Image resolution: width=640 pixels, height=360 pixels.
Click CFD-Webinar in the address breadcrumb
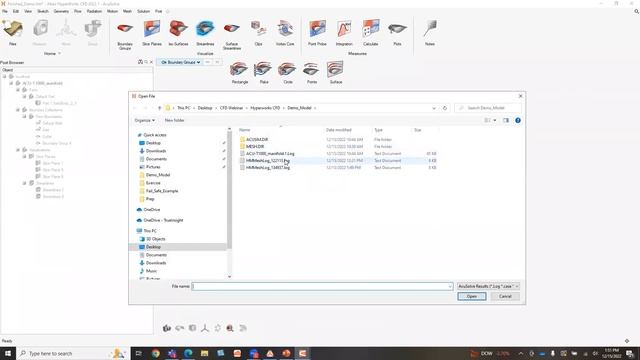pyautogui.click(x=231, y=108)
